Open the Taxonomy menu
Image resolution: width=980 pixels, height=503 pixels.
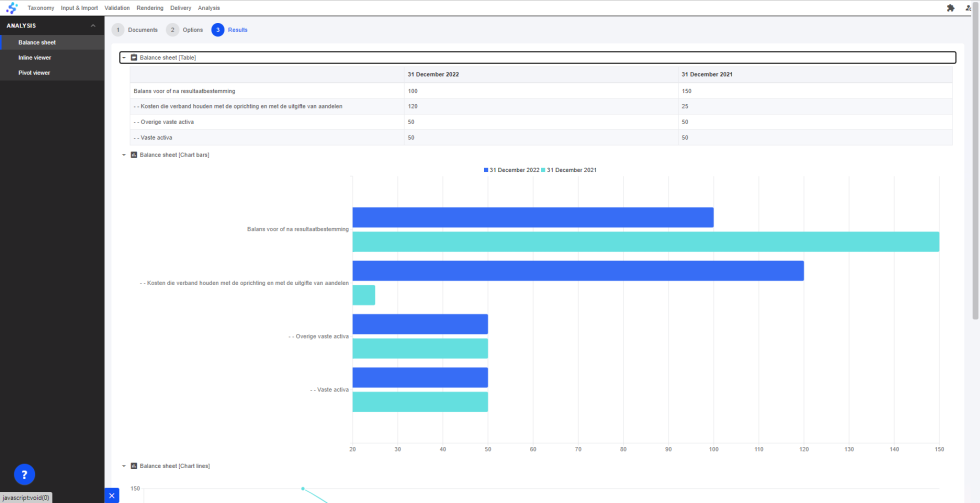41,8
